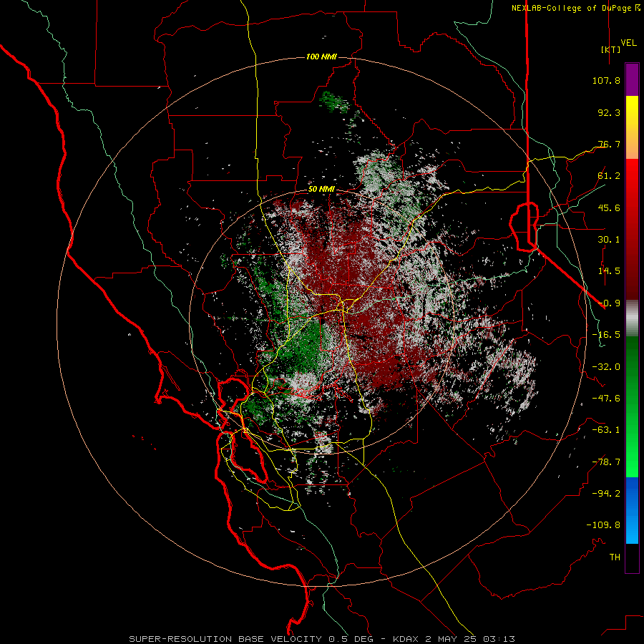The image size is (644, 644).
Task: Click the isolated green velocity patch north of the radar
Action: 333,102
